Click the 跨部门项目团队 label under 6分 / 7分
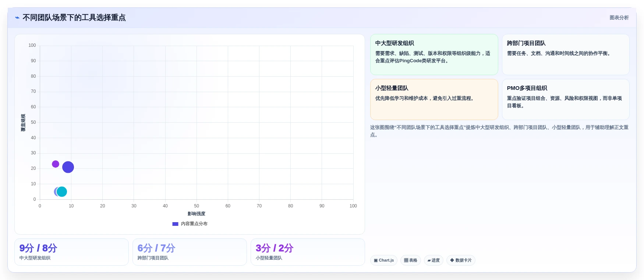644x280 pixels. point(153,258)
